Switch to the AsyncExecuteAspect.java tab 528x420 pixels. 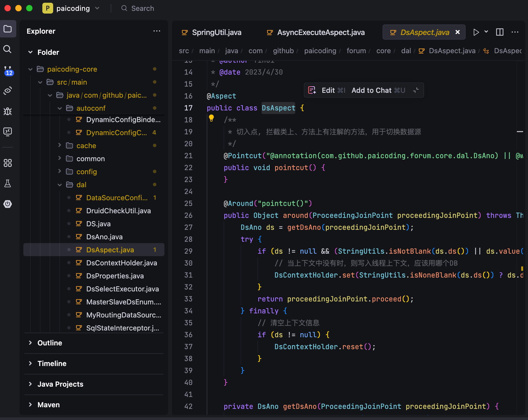320,33
